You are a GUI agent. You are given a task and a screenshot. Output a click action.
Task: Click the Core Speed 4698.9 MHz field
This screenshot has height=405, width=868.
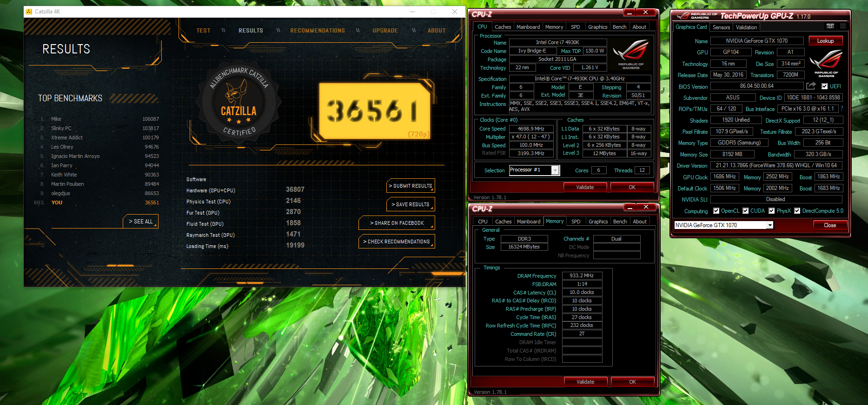pos(531,129)
